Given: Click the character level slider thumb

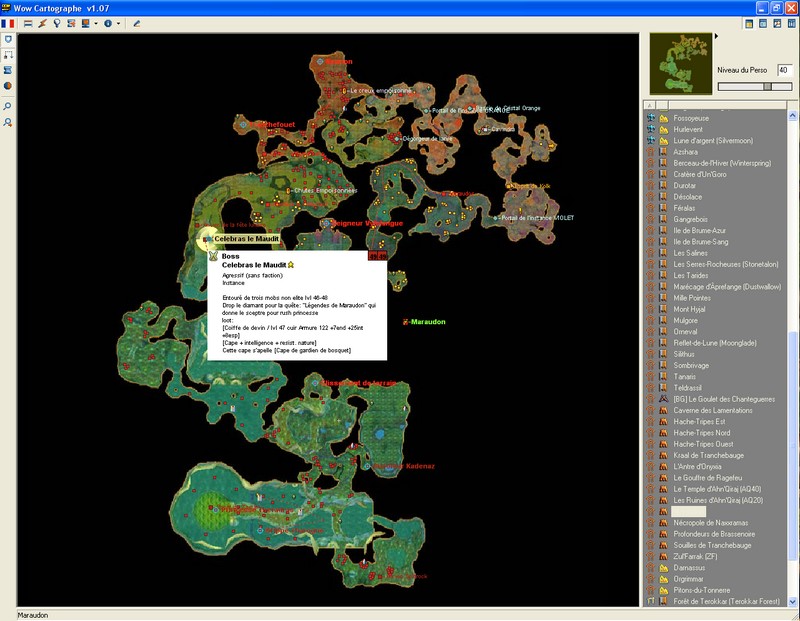Looking at the screenshot, I should click(x=767, y=87).
